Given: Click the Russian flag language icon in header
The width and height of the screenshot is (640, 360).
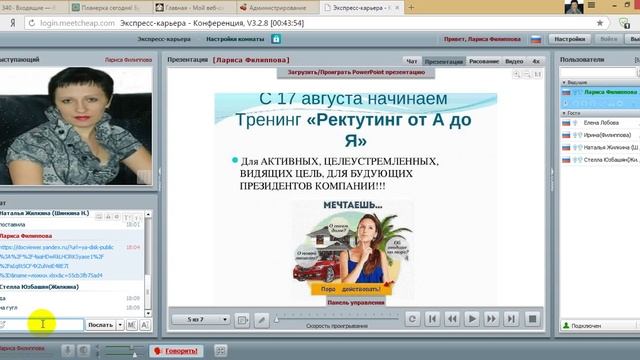Looking at the screenshot, I should 536,40.
